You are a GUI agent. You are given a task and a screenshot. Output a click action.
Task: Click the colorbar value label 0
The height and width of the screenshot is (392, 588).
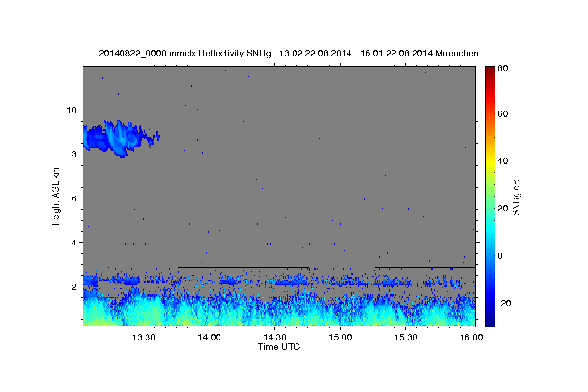tap(501, 256)
